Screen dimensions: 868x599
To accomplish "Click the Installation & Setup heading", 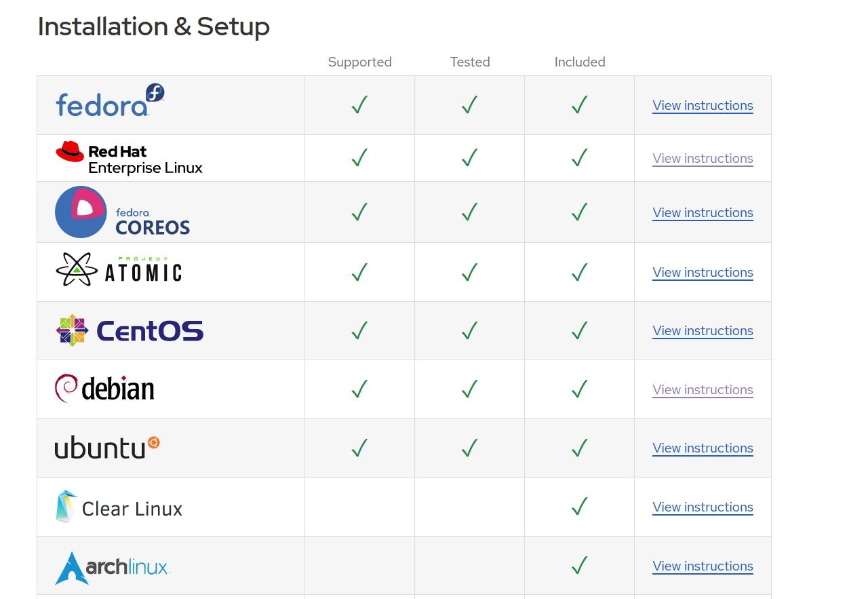I will pos(154,26).
